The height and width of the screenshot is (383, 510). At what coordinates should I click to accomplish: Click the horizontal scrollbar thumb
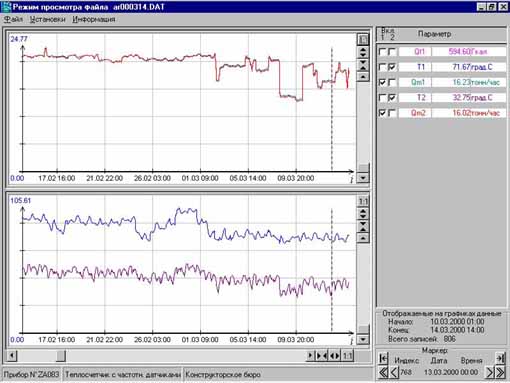[x=61, y=356]
